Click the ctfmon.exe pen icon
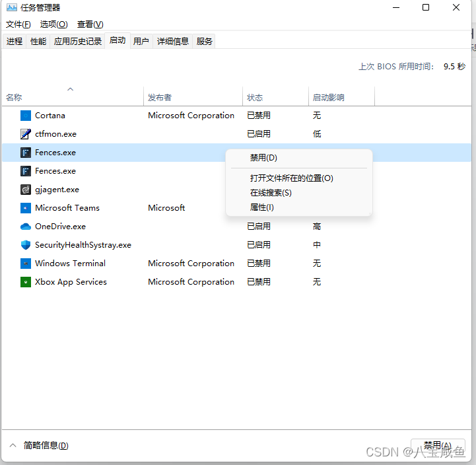 26,134
